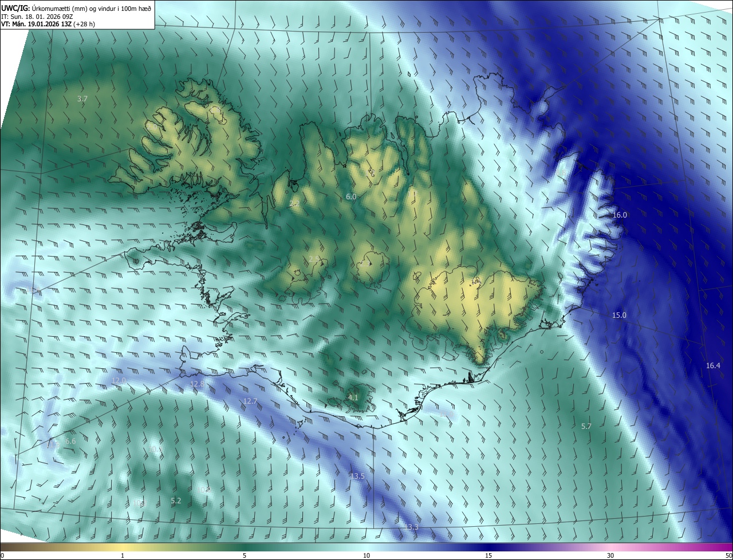Click the initial time line 'IT: Sun. 18. 01. 2026 09Z'
Image resolution: width=733 pixels, height=560 pixels.
[37, 17]
